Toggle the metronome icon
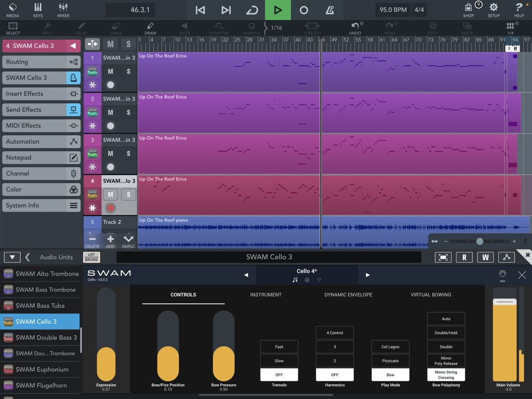 (330, 10)
